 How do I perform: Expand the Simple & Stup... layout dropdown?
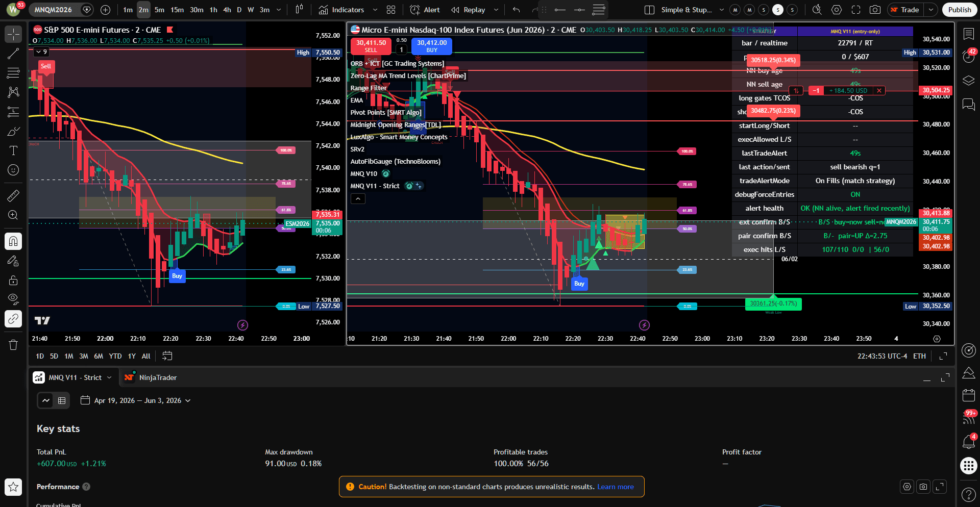722,10
